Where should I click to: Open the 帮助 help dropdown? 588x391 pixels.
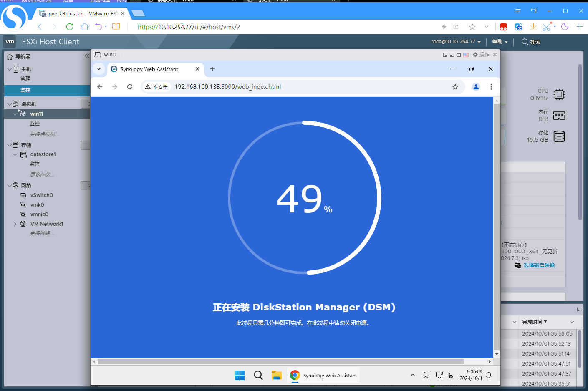pos(500,42)
